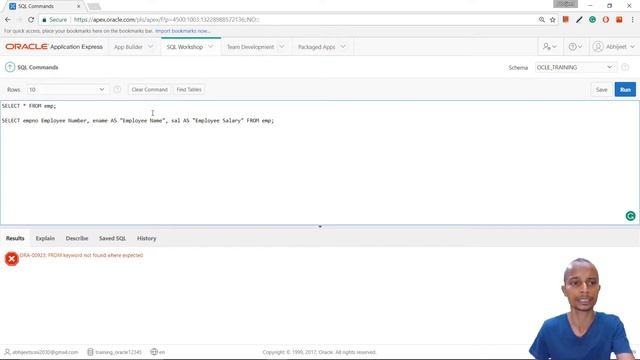Switch to the History tab
Image resolution: width=640 pixels, height=360 pixels.
[147, 238]
